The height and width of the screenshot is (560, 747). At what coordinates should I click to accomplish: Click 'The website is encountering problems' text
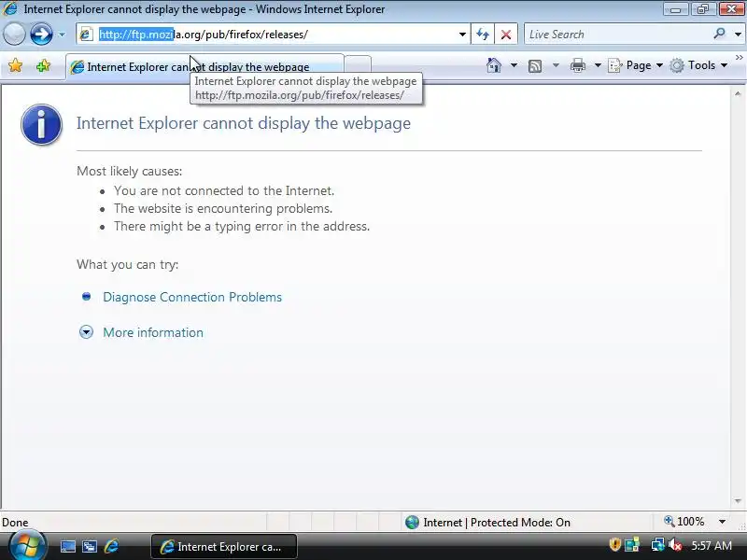point(223,208)
